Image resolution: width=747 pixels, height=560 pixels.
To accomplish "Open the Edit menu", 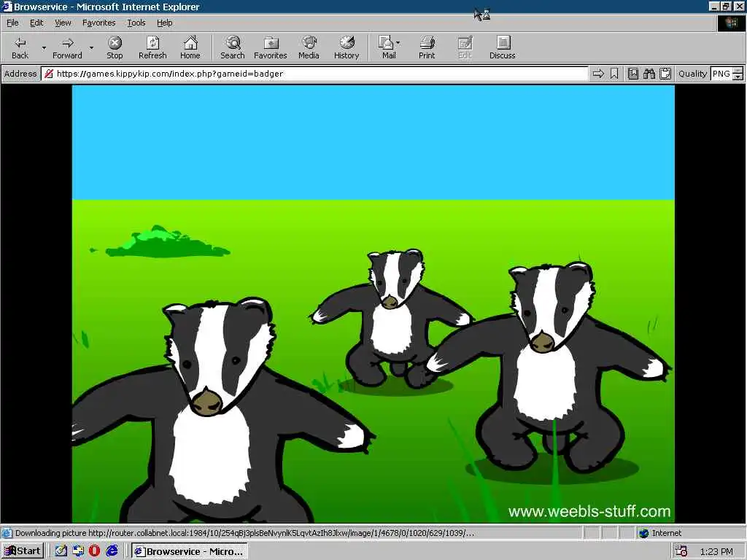I will (36, 23).
